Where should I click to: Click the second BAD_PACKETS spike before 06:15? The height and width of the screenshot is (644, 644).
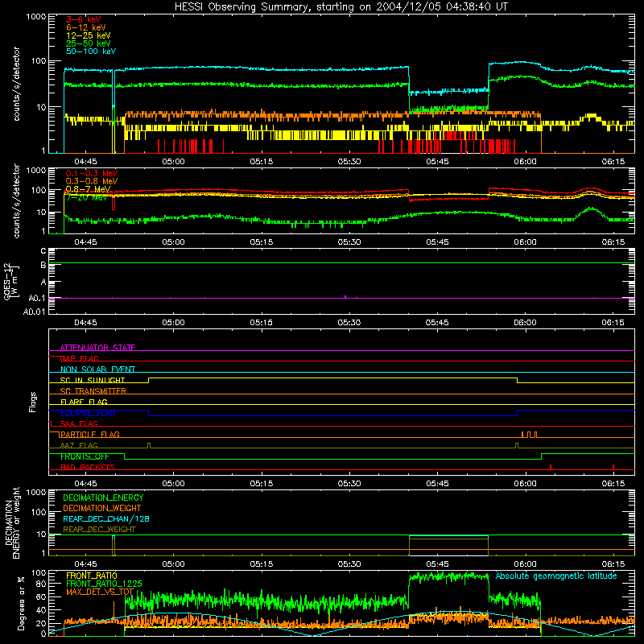point(613,467)
